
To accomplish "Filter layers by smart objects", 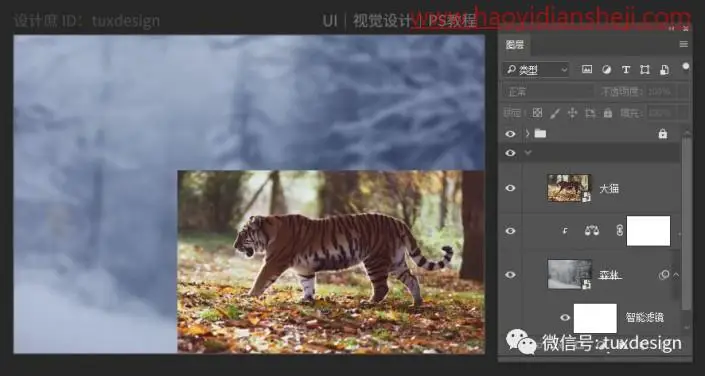I will pos(665,70).
